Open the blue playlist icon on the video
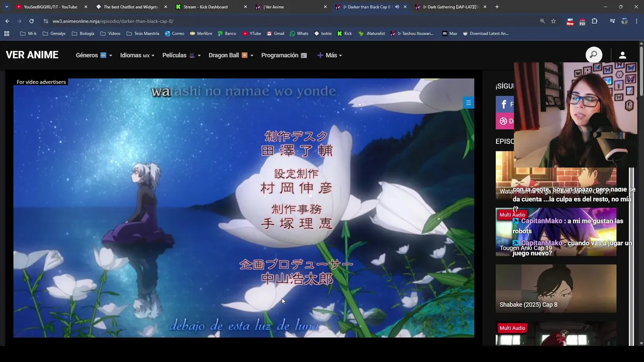This screenshot has height=362, width=644. click(x=468, y=103)
